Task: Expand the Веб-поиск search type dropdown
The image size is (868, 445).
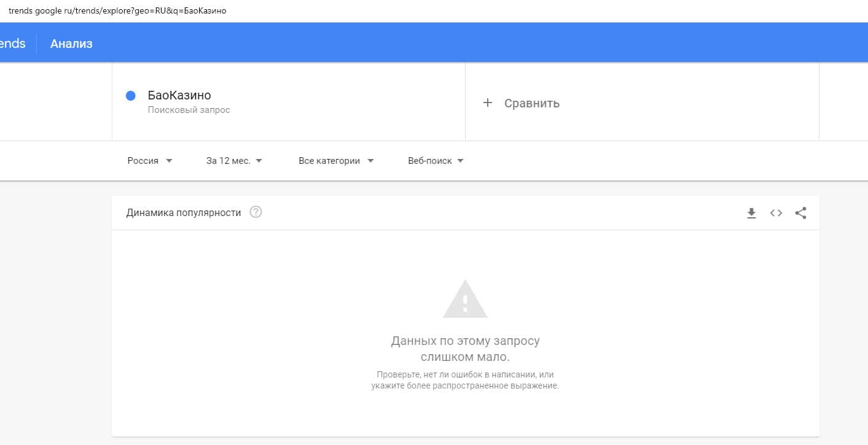Action: (436, 161)
